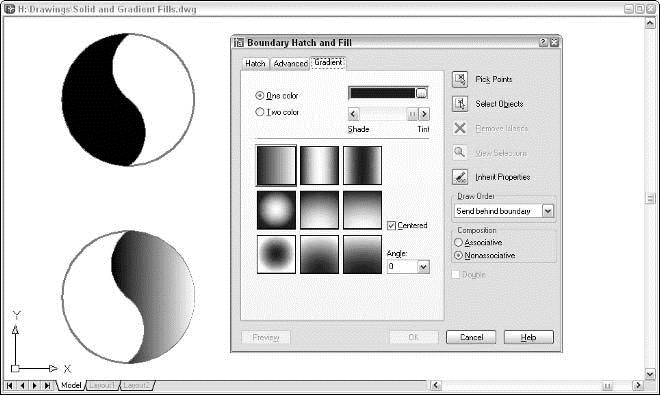Image resolution: width=660 pixels, height=395 pixels.
Task: Open the Advanced tab
Action: 290,63
